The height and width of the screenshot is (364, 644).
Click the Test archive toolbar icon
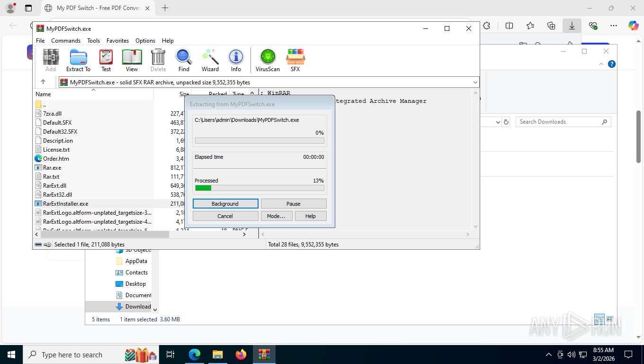pyautogui.click(x=106, y=60)
